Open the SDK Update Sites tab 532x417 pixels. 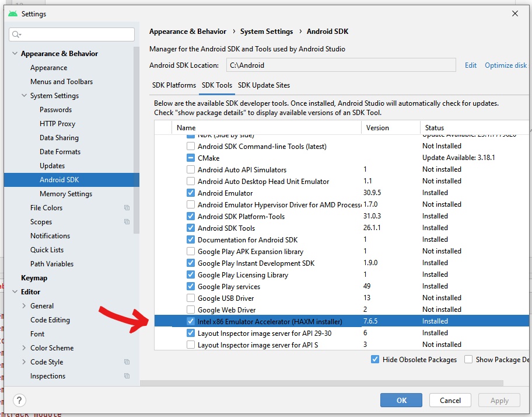[x=264, y=85]
